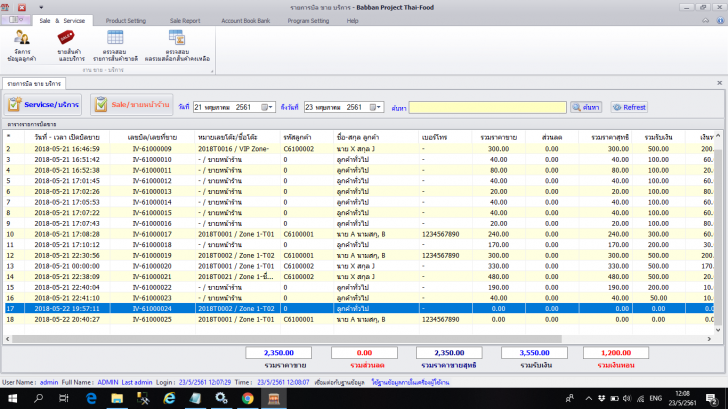728x409 pixels.
Task: Click the Servicse/บริการ button
Action: [44, 104]
